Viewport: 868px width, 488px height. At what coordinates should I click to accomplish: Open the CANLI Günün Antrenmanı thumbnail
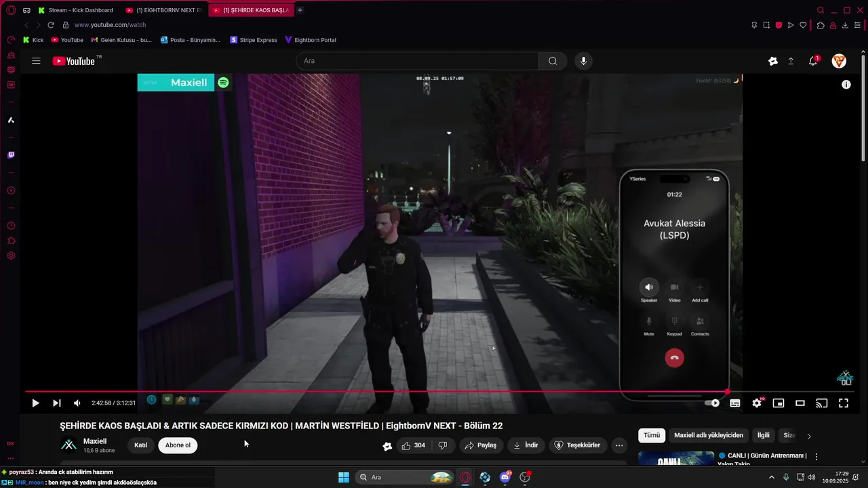[676, 459]
